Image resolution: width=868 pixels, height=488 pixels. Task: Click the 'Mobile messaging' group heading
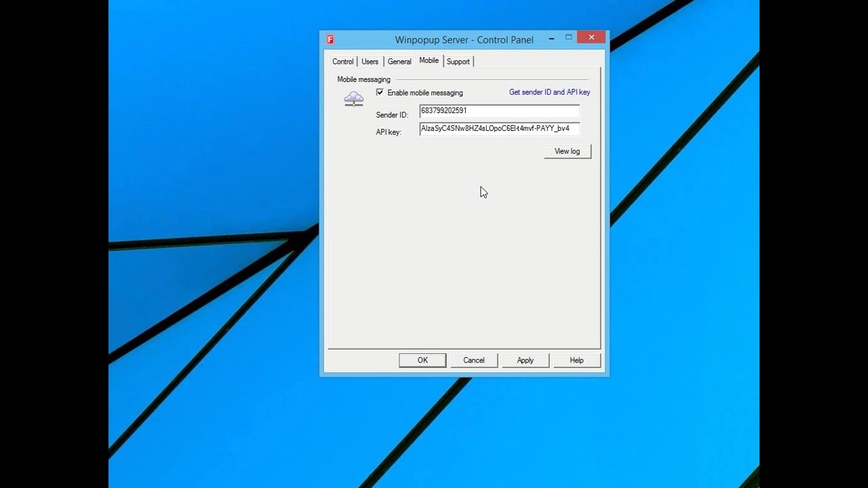tap(364, 79)
